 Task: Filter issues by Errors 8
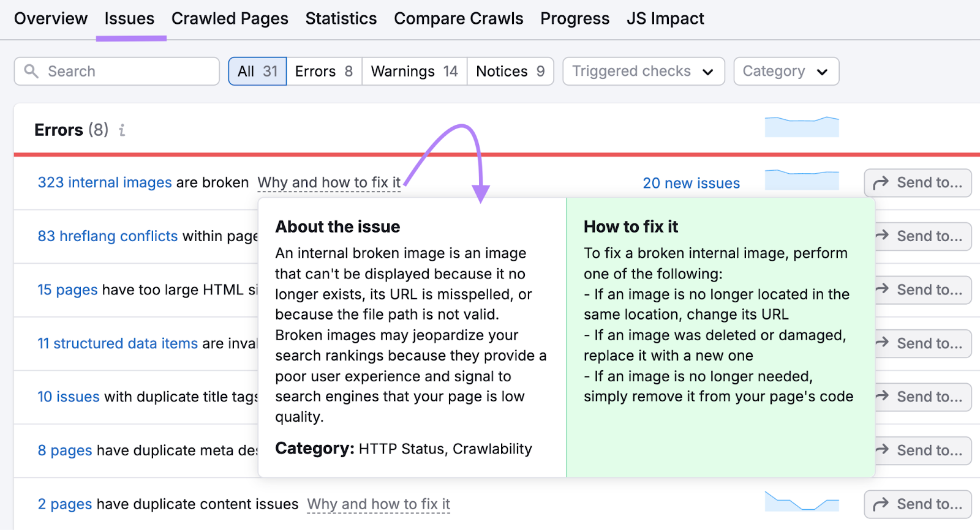[x=323, y=72]
